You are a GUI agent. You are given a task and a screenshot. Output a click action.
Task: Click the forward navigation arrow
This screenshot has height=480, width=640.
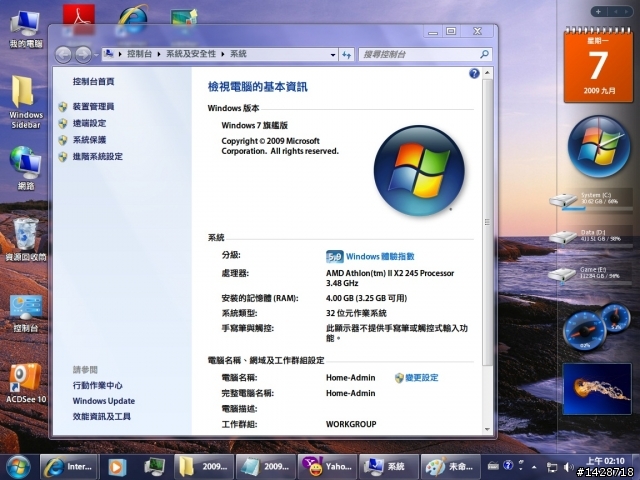tap(83, 55)
